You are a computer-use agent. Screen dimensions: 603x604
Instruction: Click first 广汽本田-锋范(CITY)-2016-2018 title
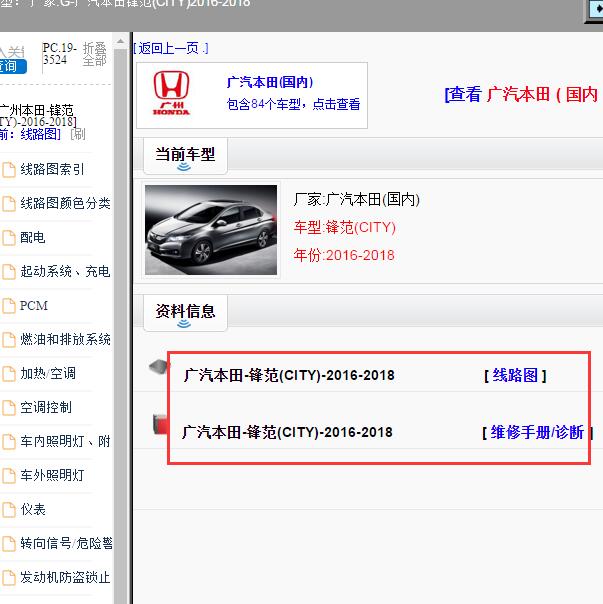click(x=289, y=375)
